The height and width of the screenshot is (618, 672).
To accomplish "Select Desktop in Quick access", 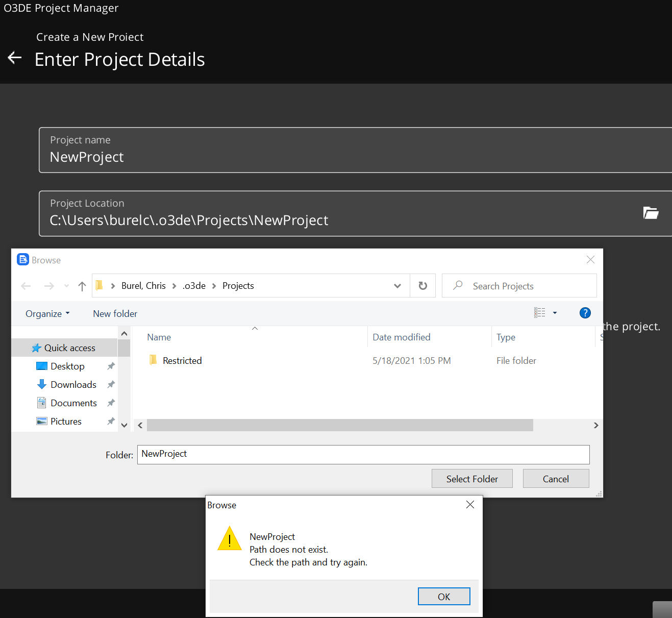I will (x=67, y=366).
